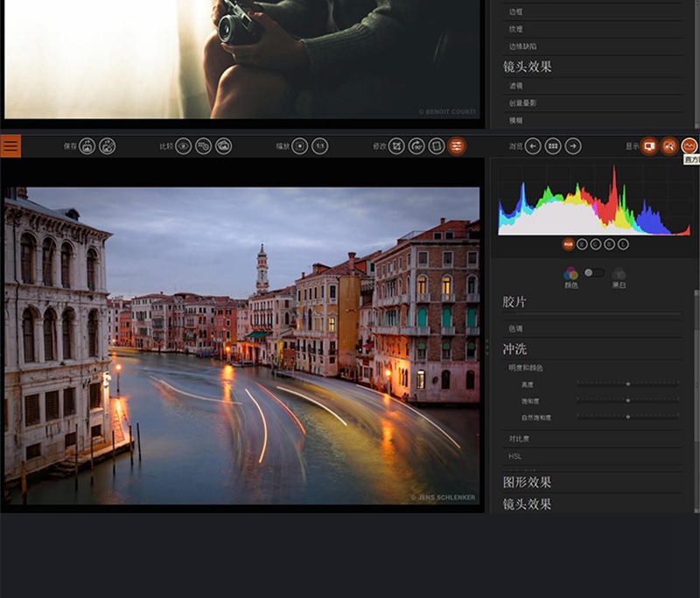Click the orange adjustment settings icon
Image resolution: width=700 pixels, height=598 pixels.
(454, 145)
